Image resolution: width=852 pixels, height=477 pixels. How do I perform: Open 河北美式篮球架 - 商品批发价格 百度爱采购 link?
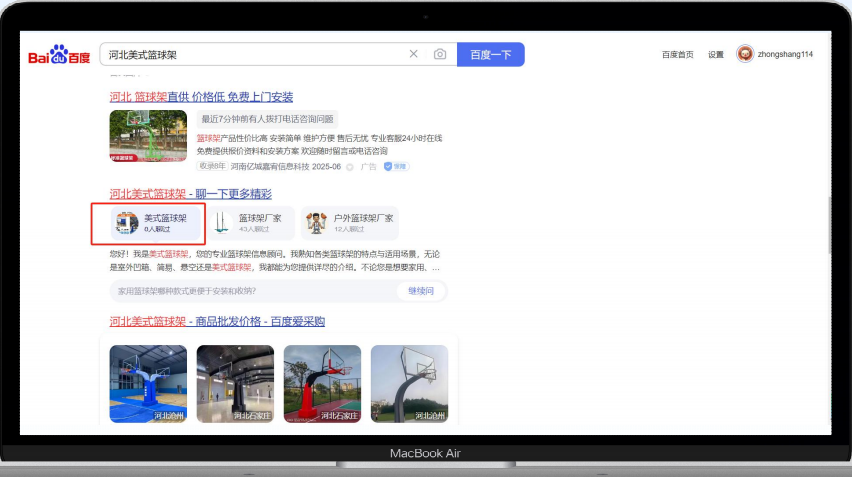[x=216, y=321]
